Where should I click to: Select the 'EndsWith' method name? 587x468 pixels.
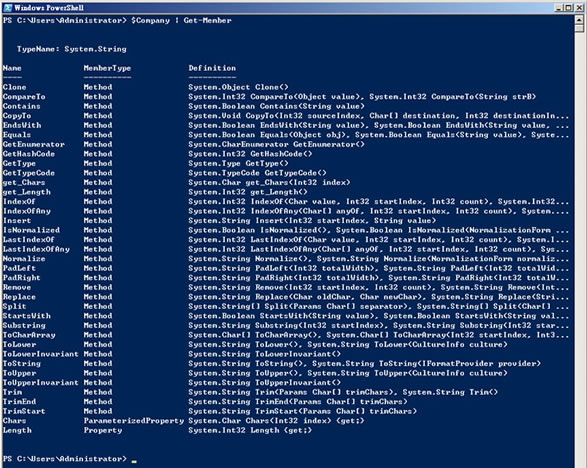(x=22, y=125)
